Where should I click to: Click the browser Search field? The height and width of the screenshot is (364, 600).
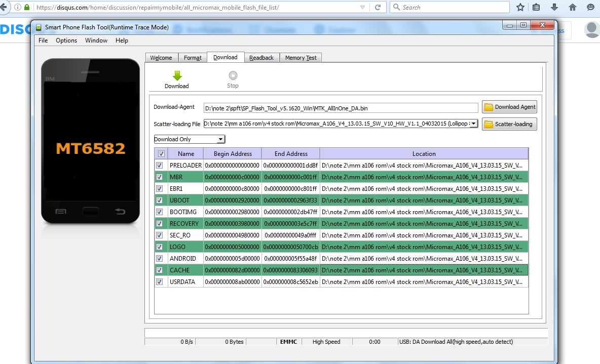click(450, 7)
